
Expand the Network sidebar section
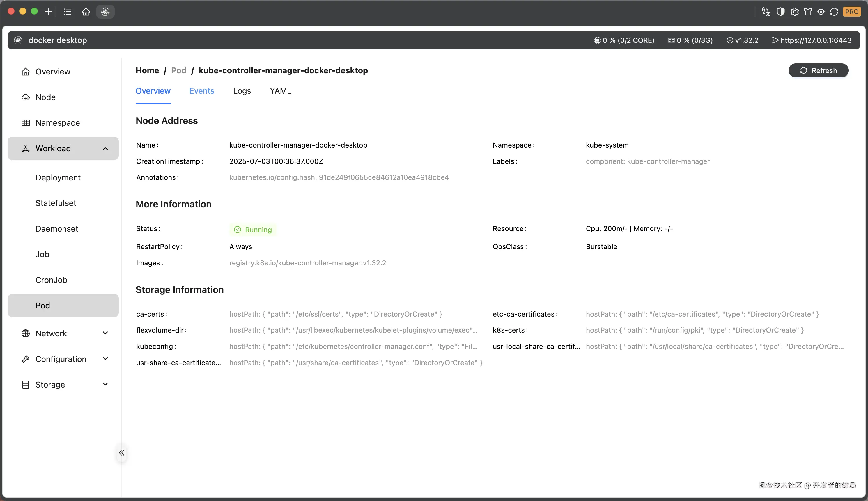pos(105,333)
